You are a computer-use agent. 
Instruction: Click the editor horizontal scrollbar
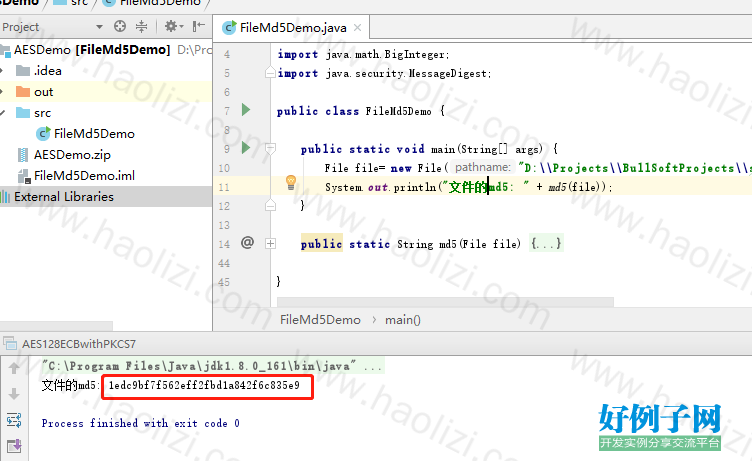(x=446, y=302)
